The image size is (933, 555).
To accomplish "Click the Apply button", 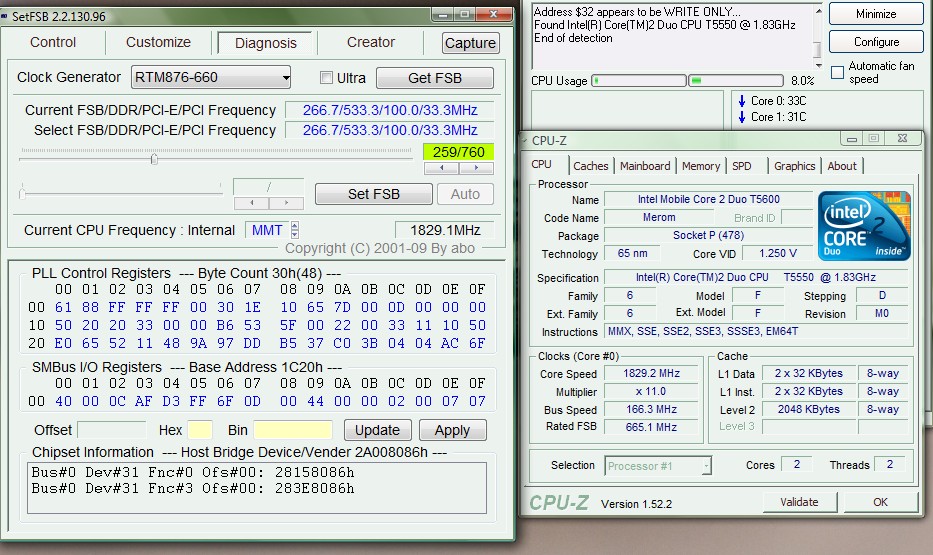I will tap(452, 430).
